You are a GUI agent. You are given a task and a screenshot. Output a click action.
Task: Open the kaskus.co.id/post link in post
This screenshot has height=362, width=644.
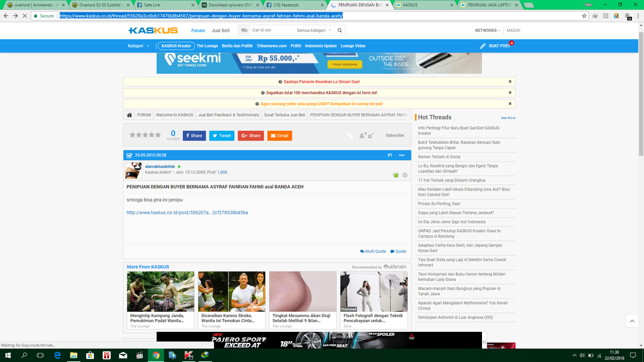(x=187, y=213)
